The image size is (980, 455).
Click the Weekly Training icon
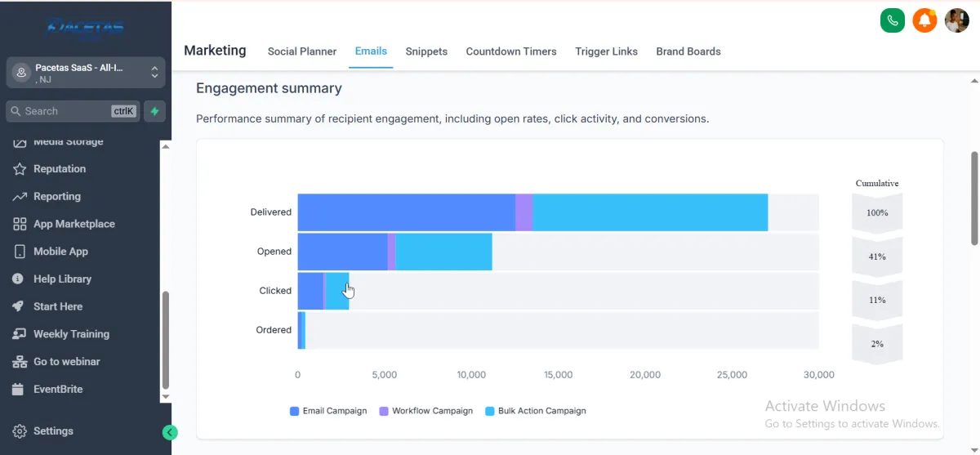tap(19, 334)
